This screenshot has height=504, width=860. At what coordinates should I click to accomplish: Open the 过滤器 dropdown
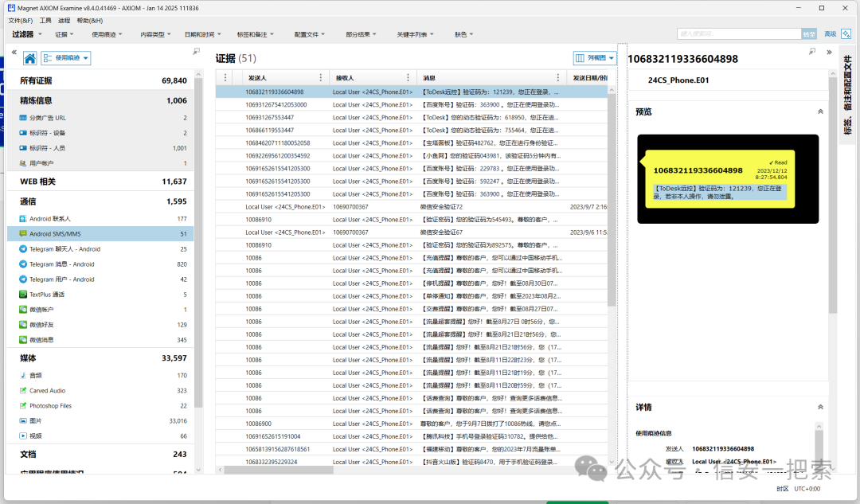coord(27,34)
